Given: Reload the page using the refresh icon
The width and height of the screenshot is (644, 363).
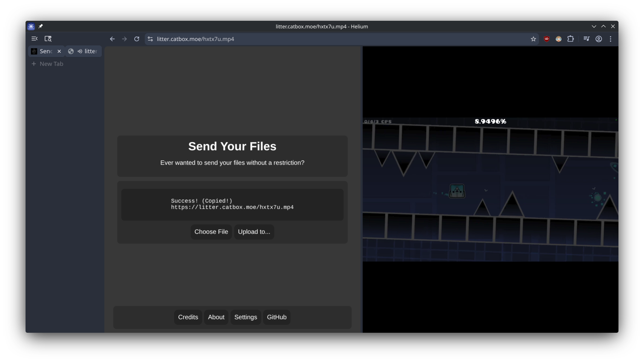Looking at the screenshot, I should tap(136, 39).
